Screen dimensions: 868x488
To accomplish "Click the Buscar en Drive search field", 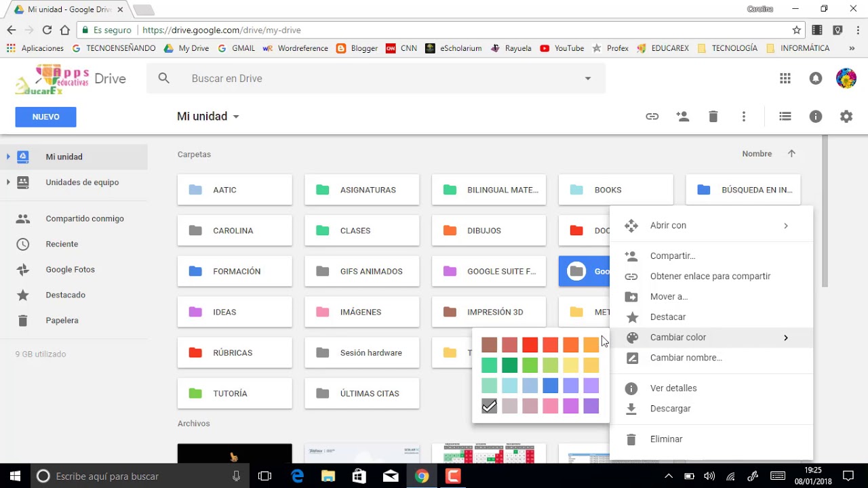I will tap(376, 79).
